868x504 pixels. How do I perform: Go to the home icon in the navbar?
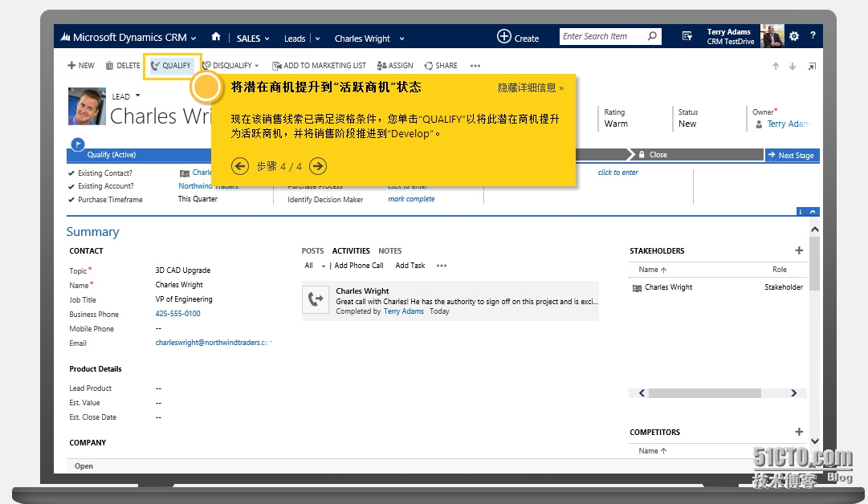click(x=216, y=36)
